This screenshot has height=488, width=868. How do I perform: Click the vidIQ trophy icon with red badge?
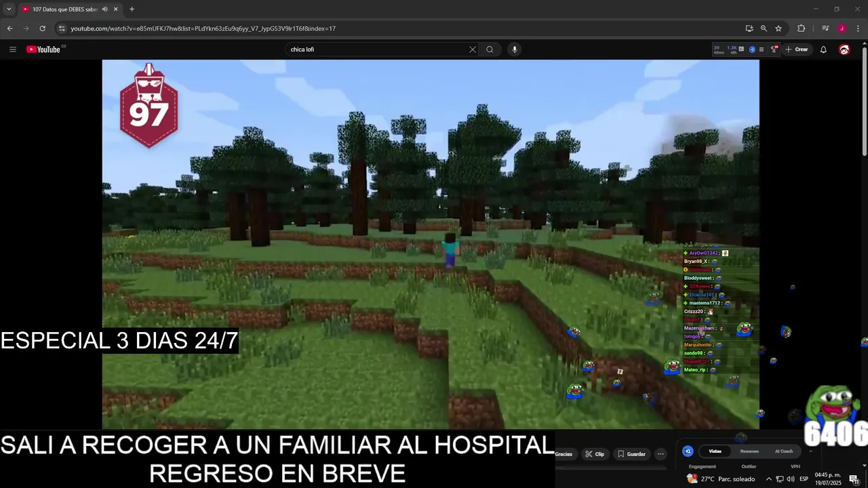[x=774, y=49]
